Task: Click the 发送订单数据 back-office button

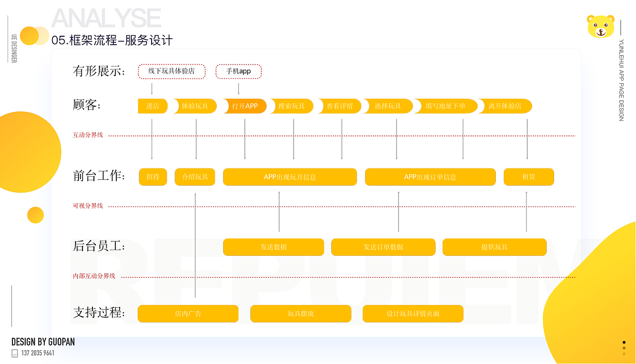Action: (x=383, y=247)
